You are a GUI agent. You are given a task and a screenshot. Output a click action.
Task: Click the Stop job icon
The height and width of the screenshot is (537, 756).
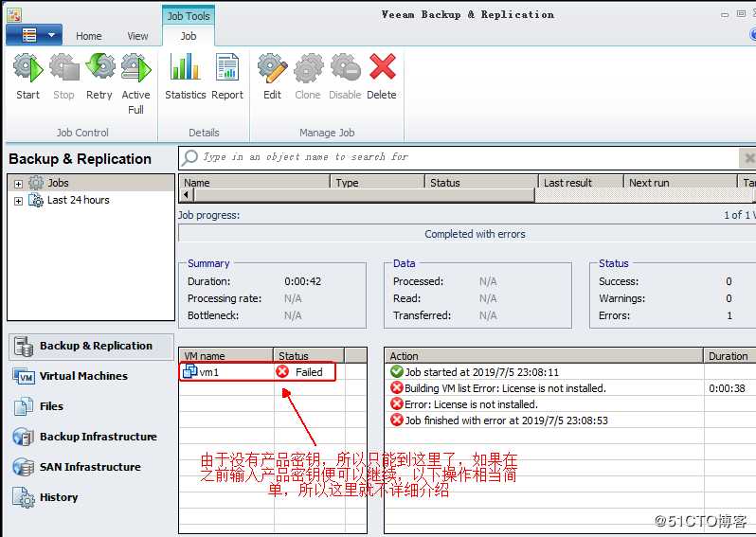pyautogui.click(x=63, y=77)
